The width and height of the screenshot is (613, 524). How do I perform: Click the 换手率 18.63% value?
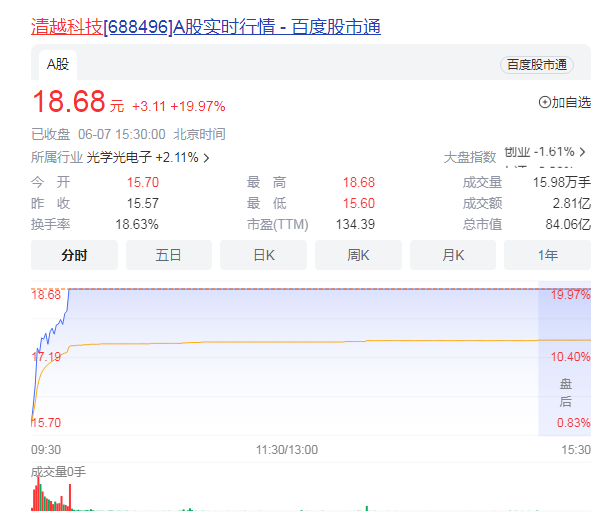(137, 224)
